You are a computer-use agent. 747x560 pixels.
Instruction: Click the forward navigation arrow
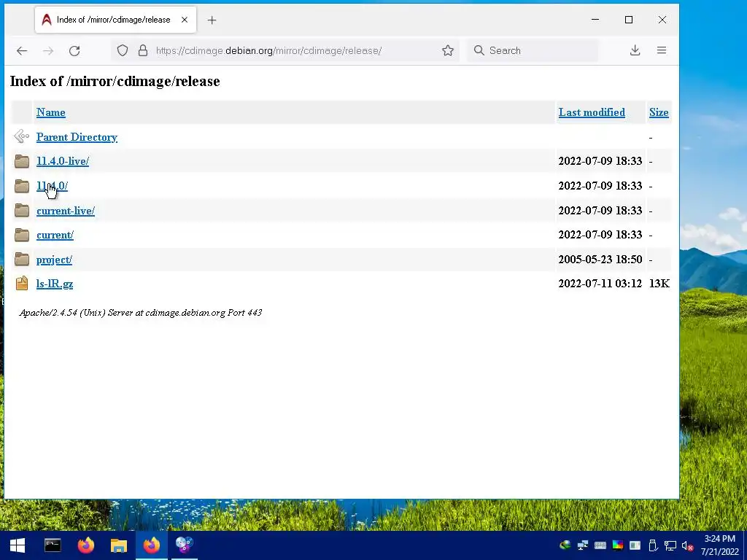pos(48,50)
